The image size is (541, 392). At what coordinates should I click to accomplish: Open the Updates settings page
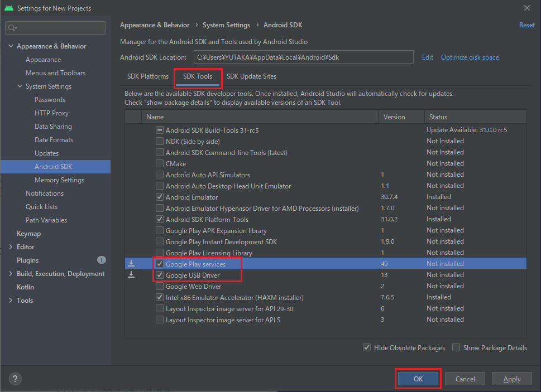(x=46, y=153)
